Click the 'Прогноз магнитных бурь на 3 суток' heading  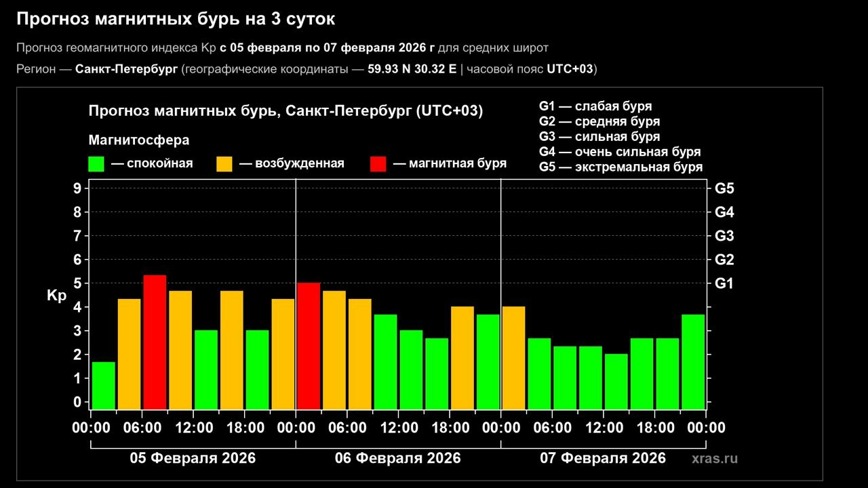pos(176,19)
